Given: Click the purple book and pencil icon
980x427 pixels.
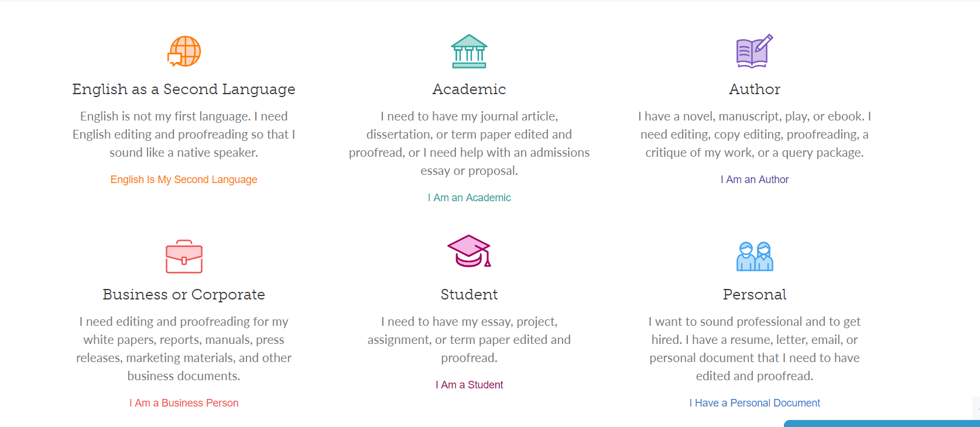Looking at the screenshot, I should [755, 51].
